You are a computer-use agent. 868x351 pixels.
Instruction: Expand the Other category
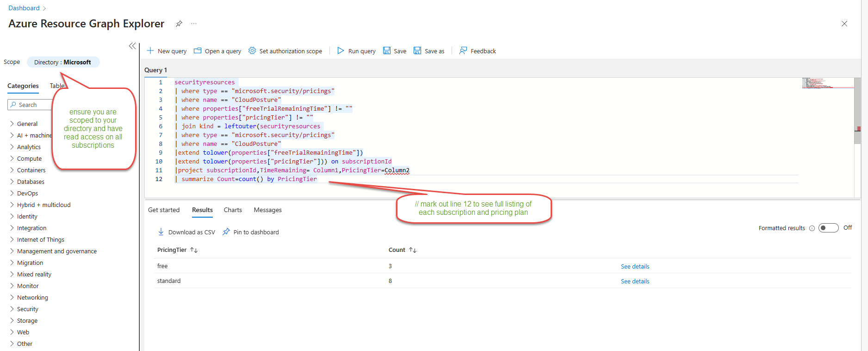[12, 344]
